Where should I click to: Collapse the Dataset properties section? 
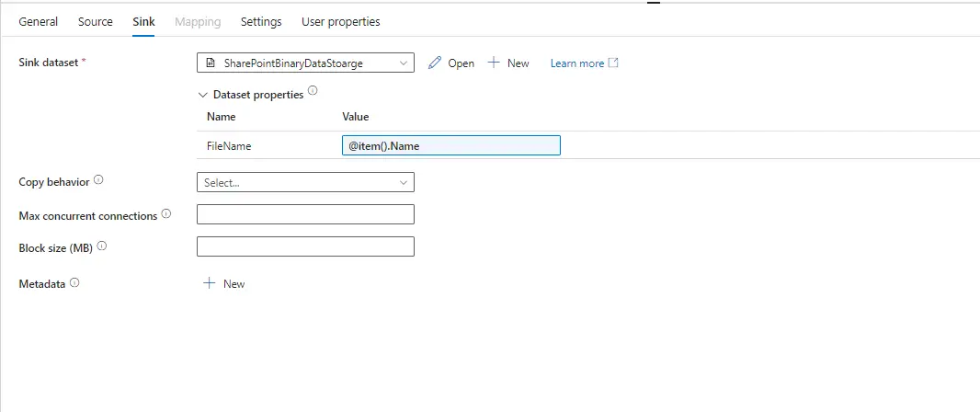tap(203, 95)
